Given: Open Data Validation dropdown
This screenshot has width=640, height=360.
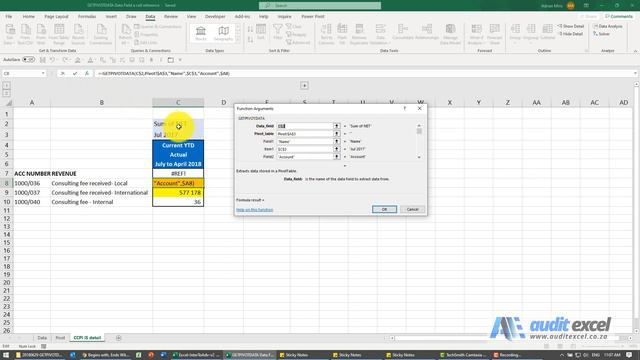Looking at the screenshot, I should tap(380, 43).
